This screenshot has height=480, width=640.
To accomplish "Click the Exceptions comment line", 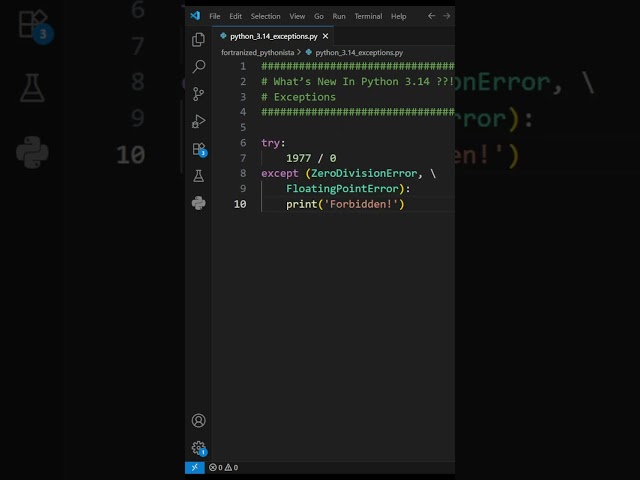I will tap(298, 97).
